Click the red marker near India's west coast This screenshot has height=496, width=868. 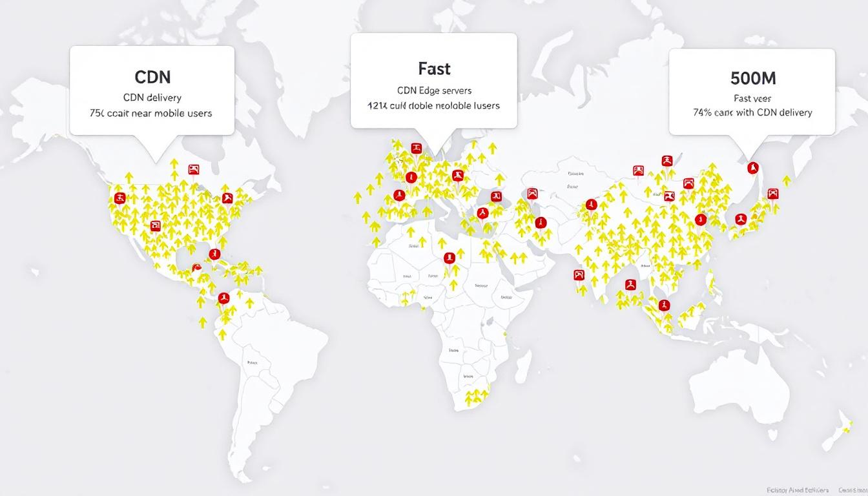click(x=579, y=274)
